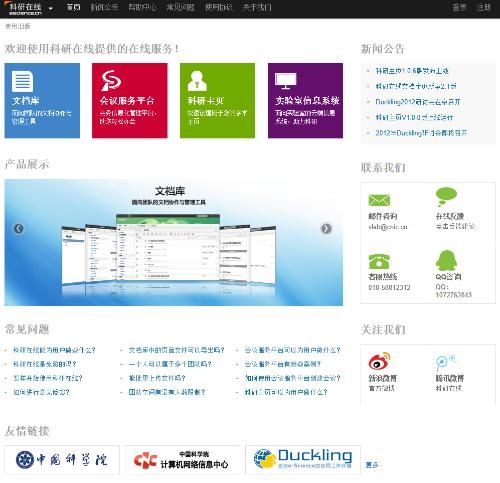Click the Duckling logo in friendly links
This screenshot has width=500, height=483.
(x=303, y=459)
